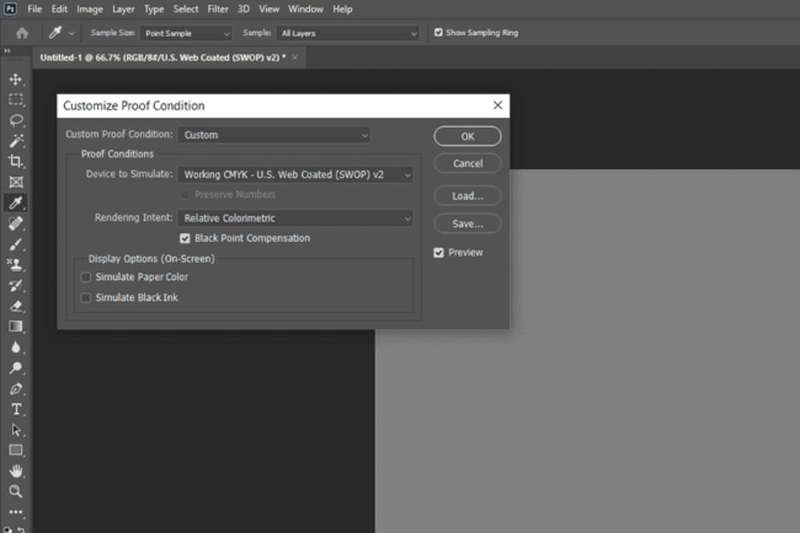Select the Dodge tool
Viewport: 800px width, 533px height.
click(x=16, y=368)
